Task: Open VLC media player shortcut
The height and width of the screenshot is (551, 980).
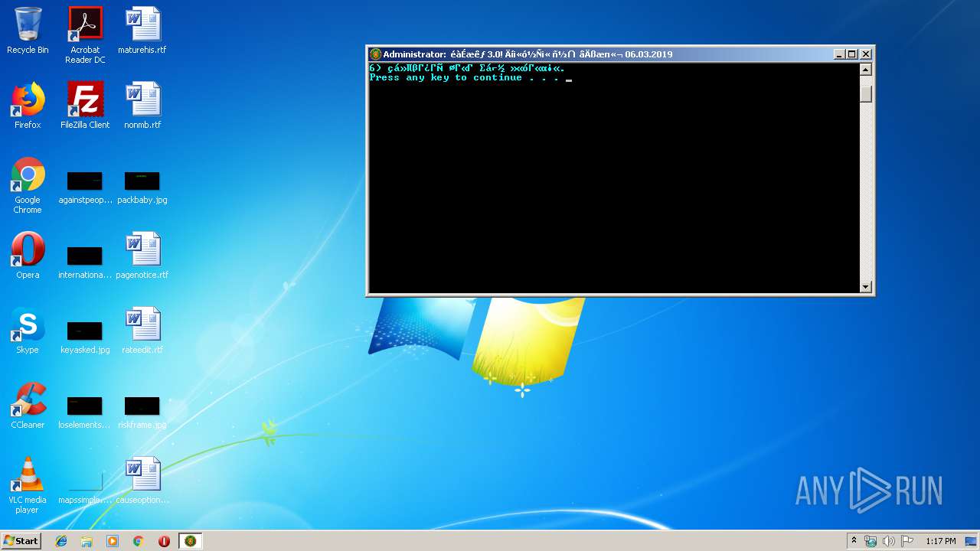Action: tap(28, 485)
